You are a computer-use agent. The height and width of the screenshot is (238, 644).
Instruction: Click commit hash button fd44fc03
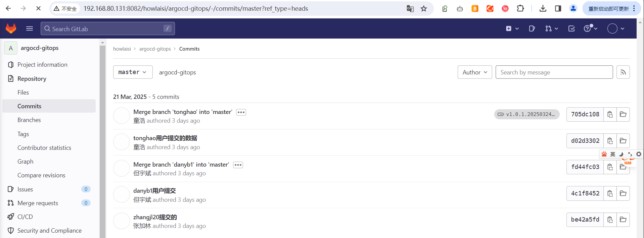[x=585, y=167]
